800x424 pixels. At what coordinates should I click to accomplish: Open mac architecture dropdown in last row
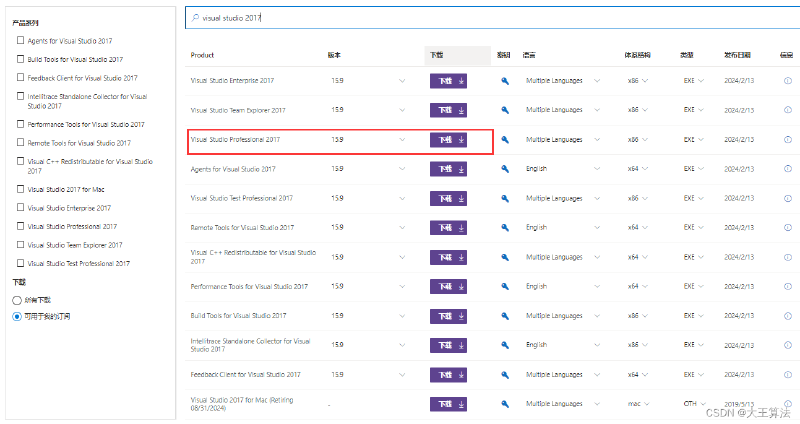tap(646, 404)
